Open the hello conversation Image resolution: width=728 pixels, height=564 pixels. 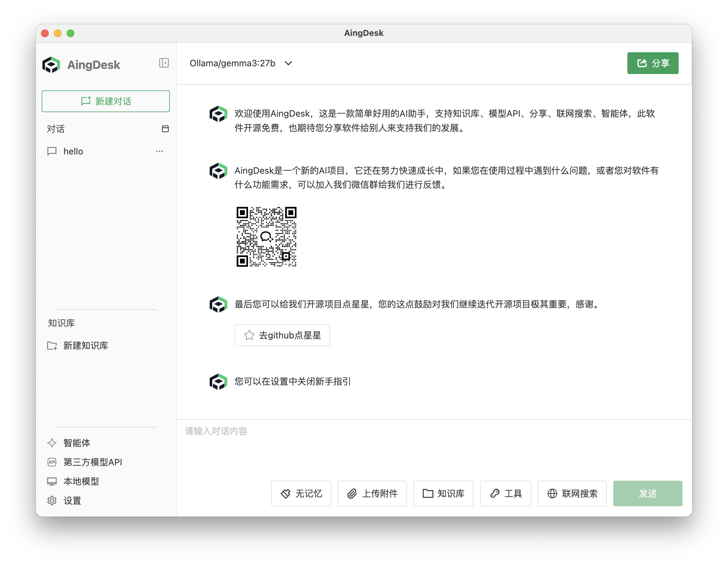[x=73, y=151]
